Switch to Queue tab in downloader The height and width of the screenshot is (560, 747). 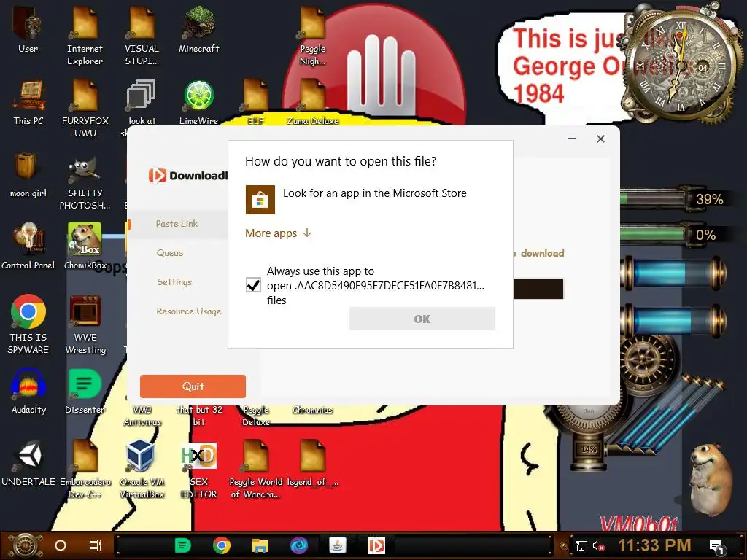(170, 253)
